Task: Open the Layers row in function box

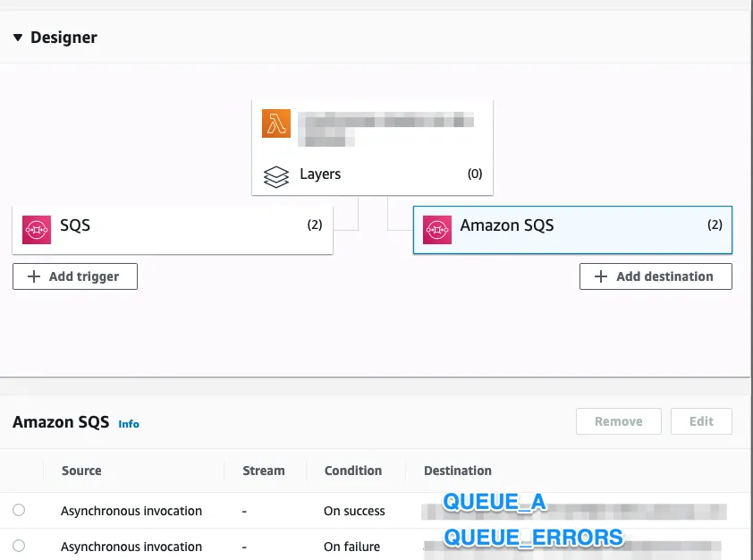Action: 372,174
